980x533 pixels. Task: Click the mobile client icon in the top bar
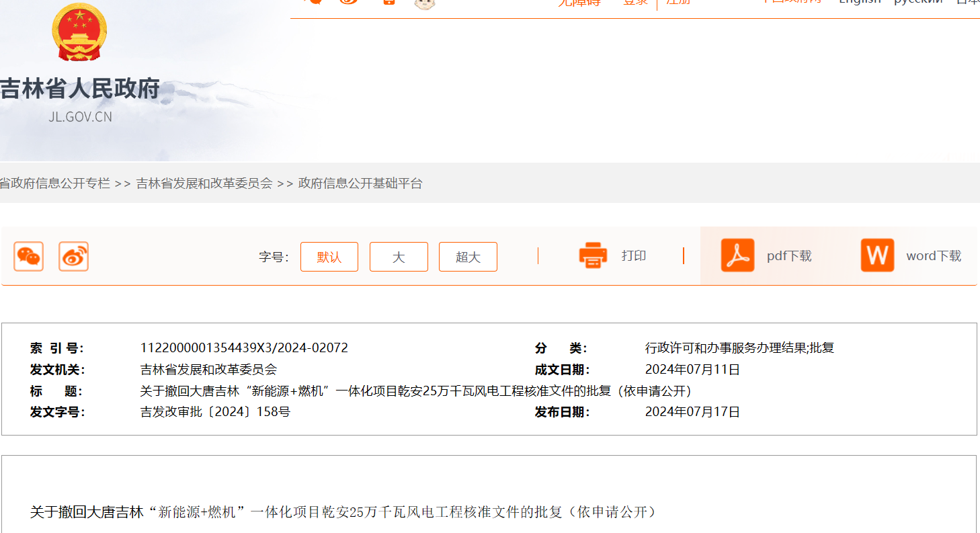click(388, 3)
